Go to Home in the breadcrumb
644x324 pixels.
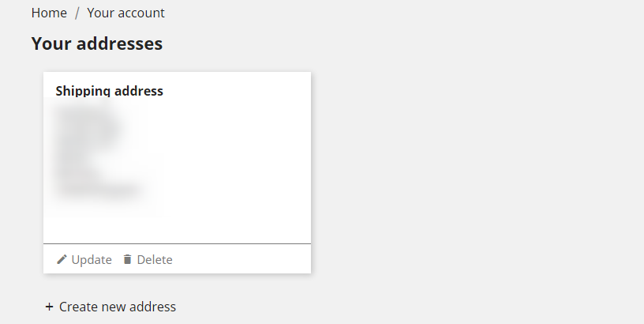pos(49,13)
